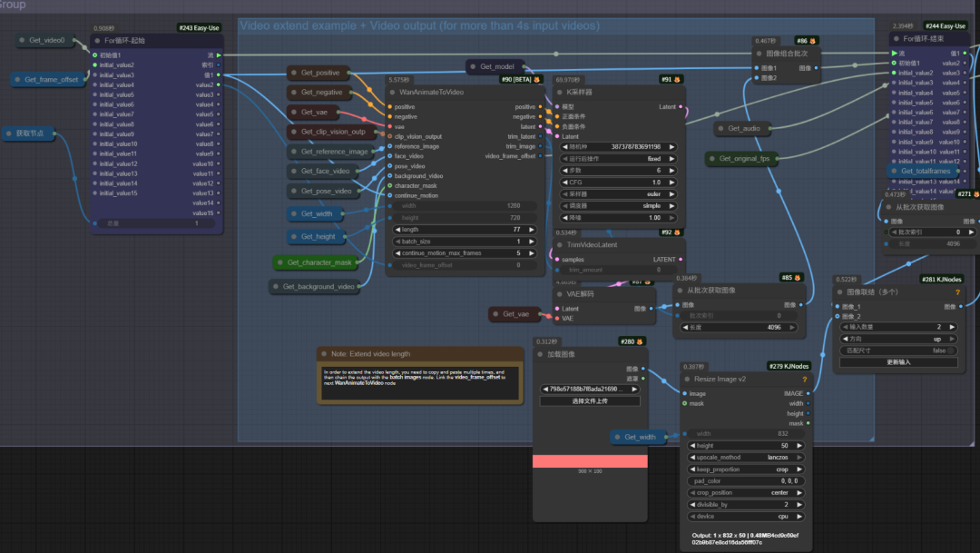Collapse the For循环-起始 node via its title dot
Image resolution: width=980 pixels, height=553 pixels.
point(97,41)
